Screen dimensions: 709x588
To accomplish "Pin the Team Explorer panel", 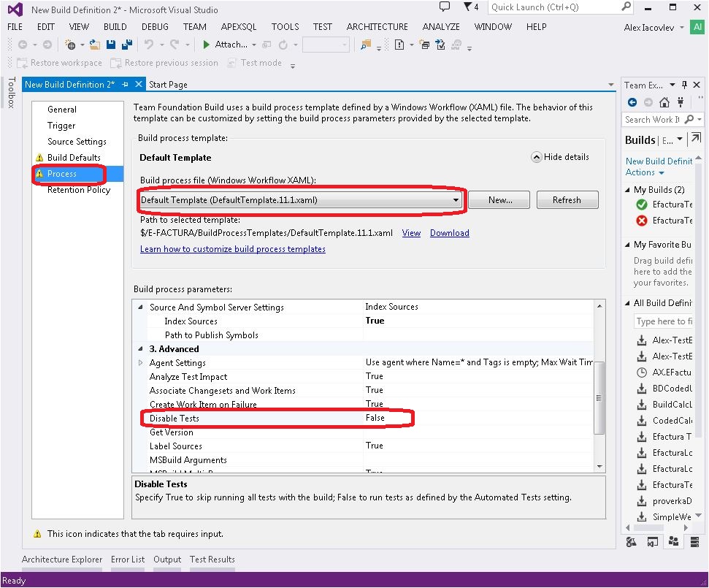I will pos(685,85).
